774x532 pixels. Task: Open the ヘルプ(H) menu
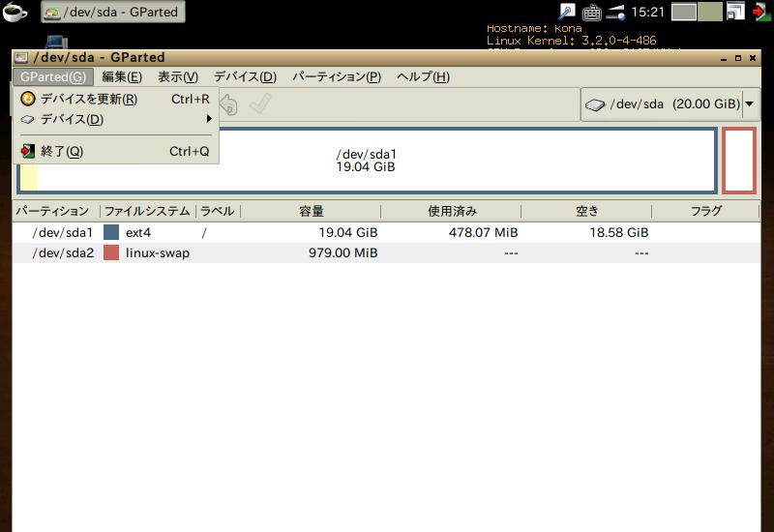[423, 77]
